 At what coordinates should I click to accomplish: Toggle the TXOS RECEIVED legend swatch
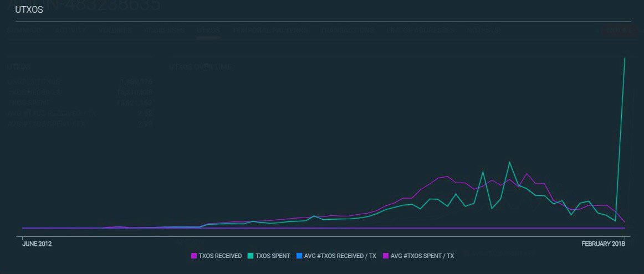pyautogui.click(x=194, y=256)
